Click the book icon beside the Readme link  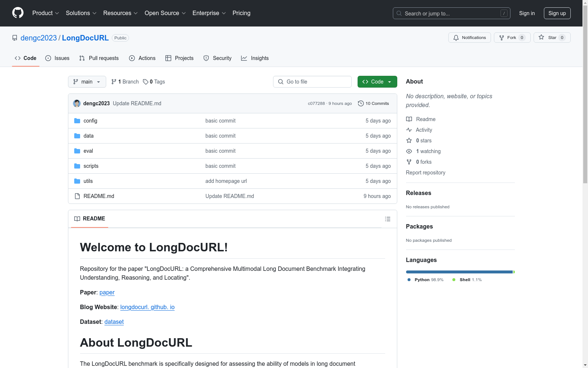tap(409, 119)
